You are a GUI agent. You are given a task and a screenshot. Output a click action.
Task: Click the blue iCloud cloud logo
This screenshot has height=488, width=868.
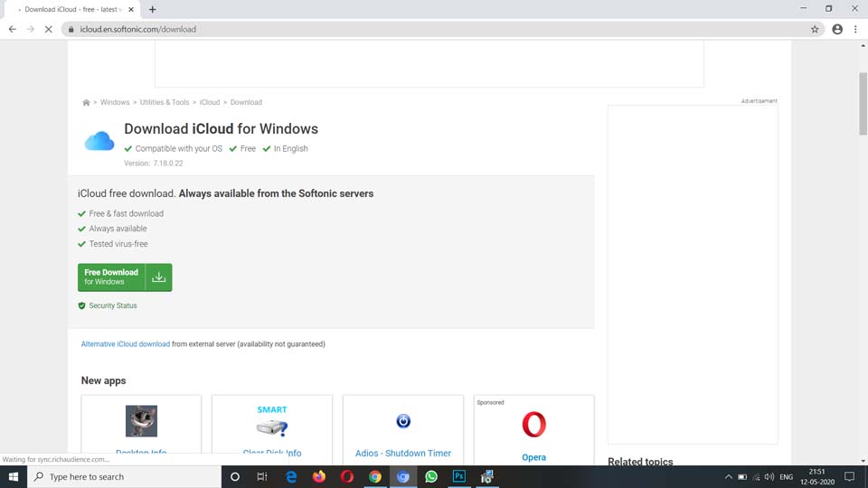(x=99, y=141)
